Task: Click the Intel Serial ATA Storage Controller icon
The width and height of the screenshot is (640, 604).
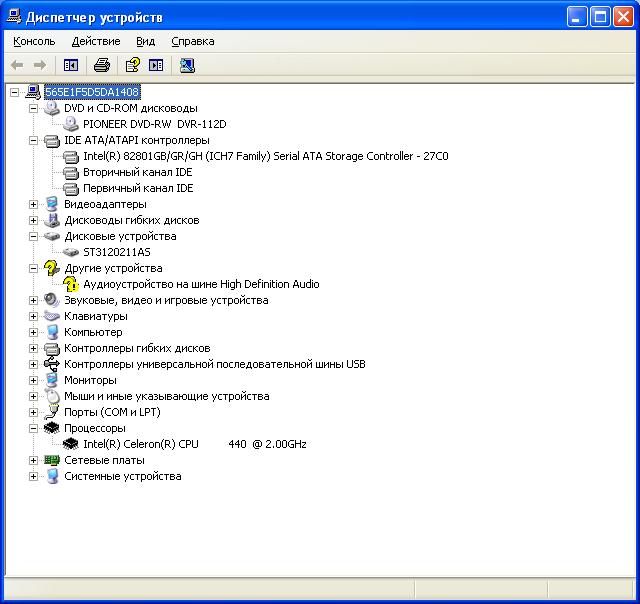Action: click(x=71, y=156)
